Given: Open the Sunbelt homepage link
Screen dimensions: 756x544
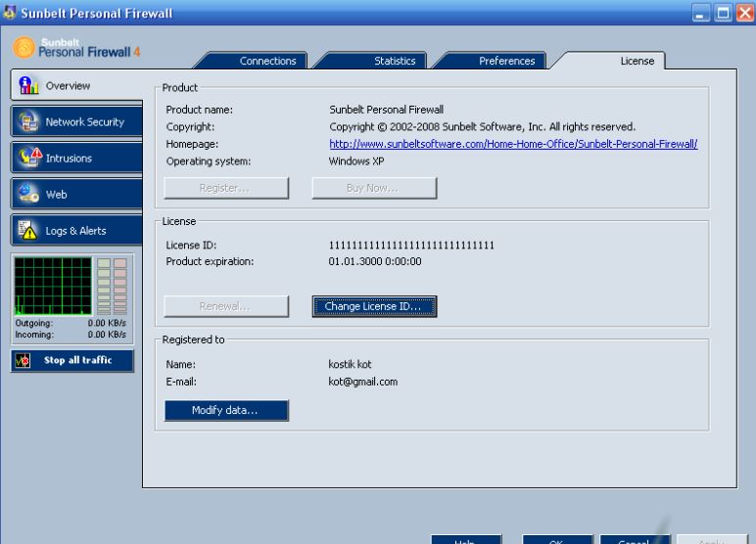Looking at the screenshot, I should coord(513,144).
